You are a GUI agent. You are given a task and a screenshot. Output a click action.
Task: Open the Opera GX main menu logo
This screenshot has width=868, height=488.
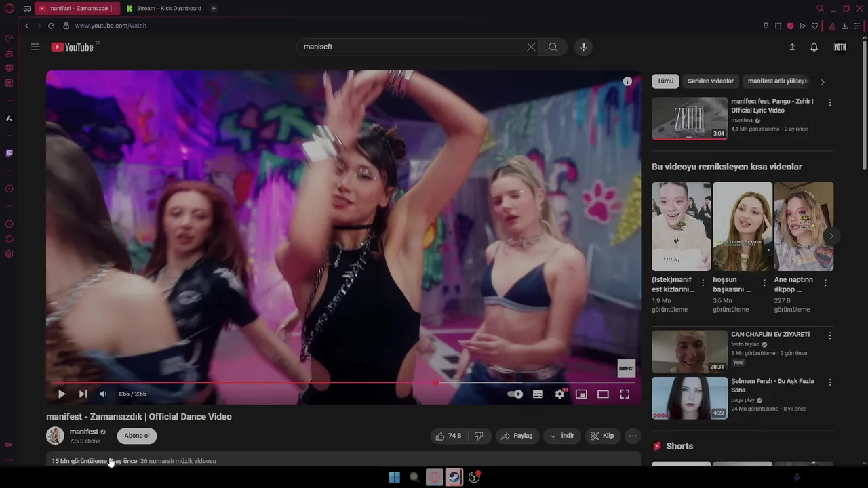pos(9,8)
